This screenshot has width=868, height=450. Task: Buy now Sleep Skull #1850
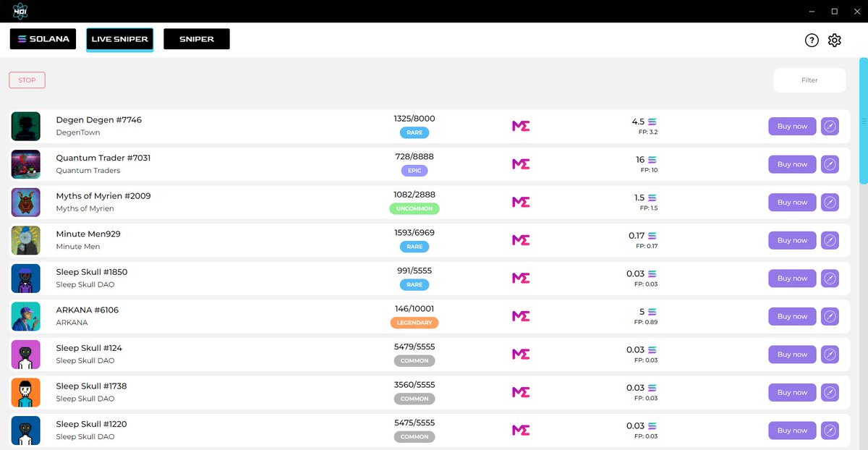[x=792, y=279]
